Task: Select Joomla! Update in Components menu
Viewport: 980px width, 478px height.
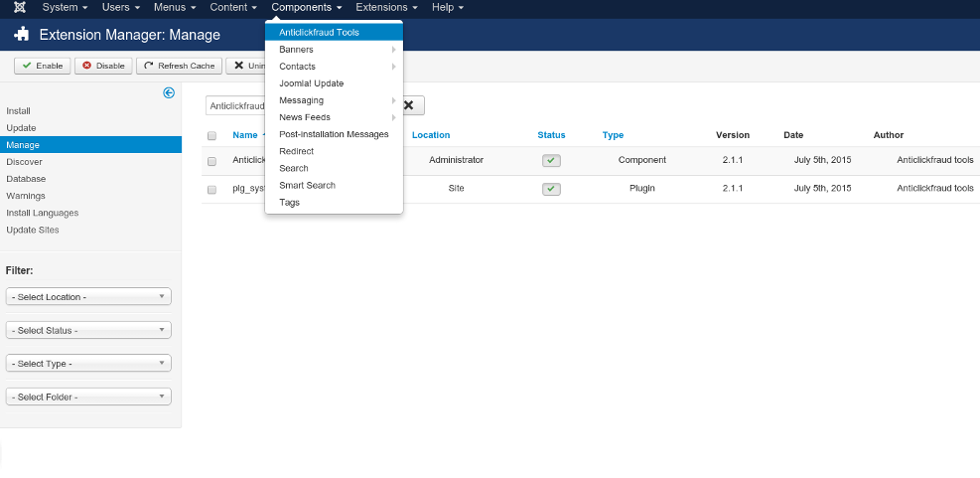Action: pos(311,83)
